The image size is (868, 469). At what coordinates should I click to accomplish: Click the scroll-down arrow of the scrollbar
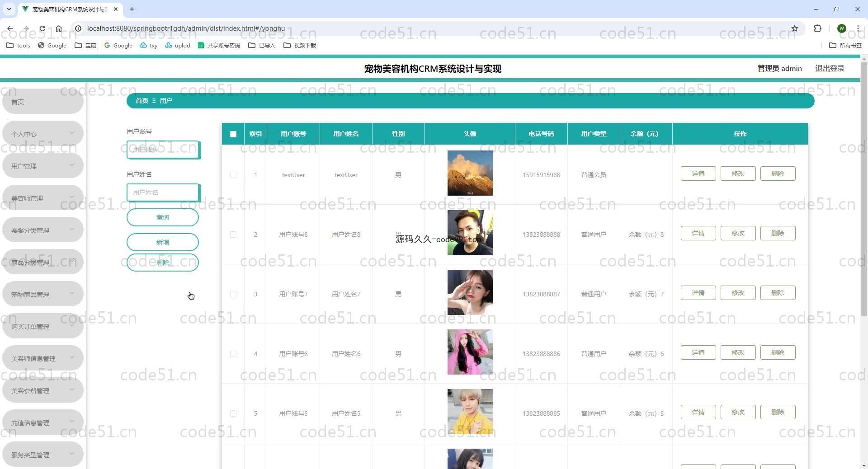[x=864, y=465]
